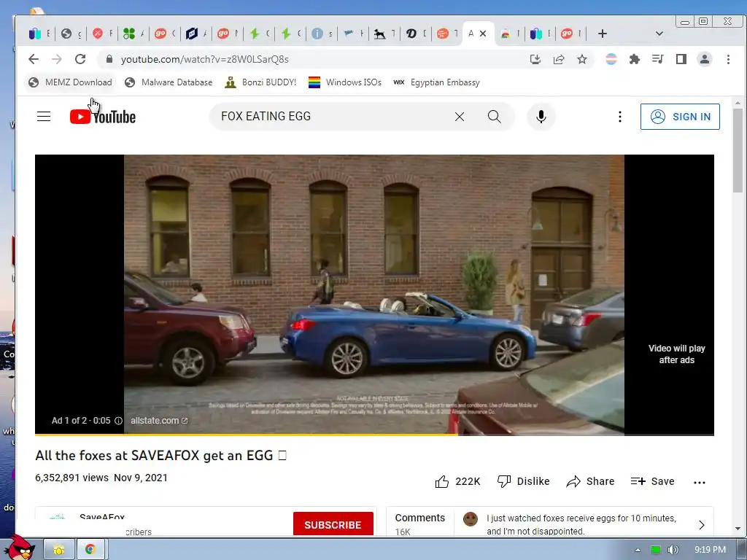Image resolution: width=747 pixels, height=560 pixels.
Task: Open a new tab with plus button
Action: click(x=602, y=34)
